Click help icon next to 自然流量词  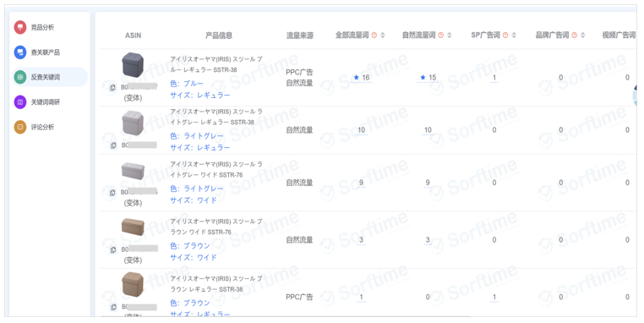click(x=440, y=36)
